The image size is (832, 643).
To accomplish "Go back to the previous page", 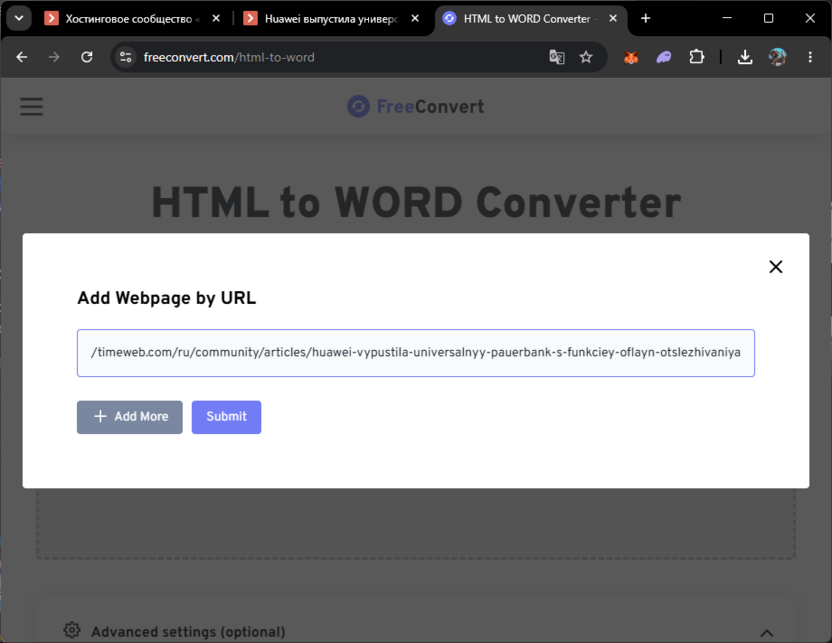I will (22, 57).
